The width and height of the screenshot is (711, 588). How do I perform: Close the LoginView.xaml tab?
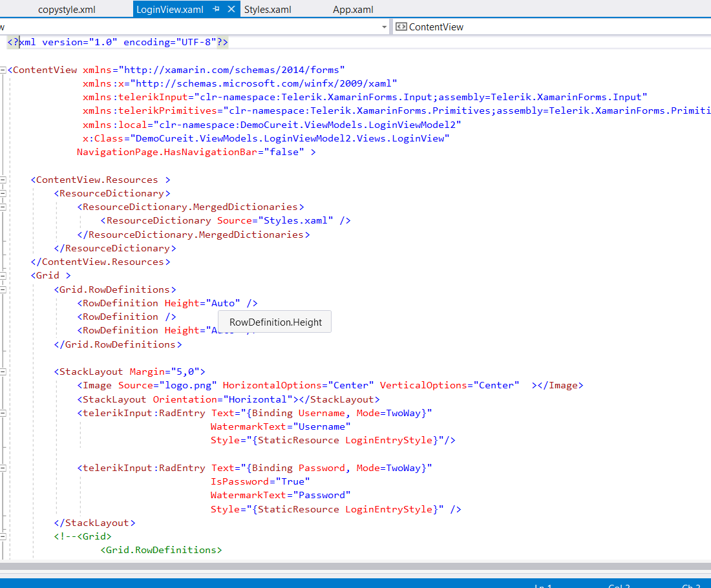click(x=231, y=9)
